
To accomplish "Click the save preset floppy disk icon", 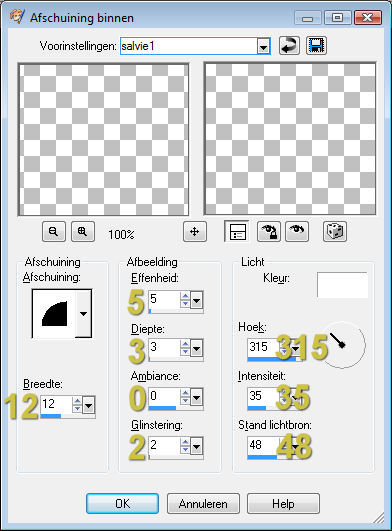I will [316, 45].
